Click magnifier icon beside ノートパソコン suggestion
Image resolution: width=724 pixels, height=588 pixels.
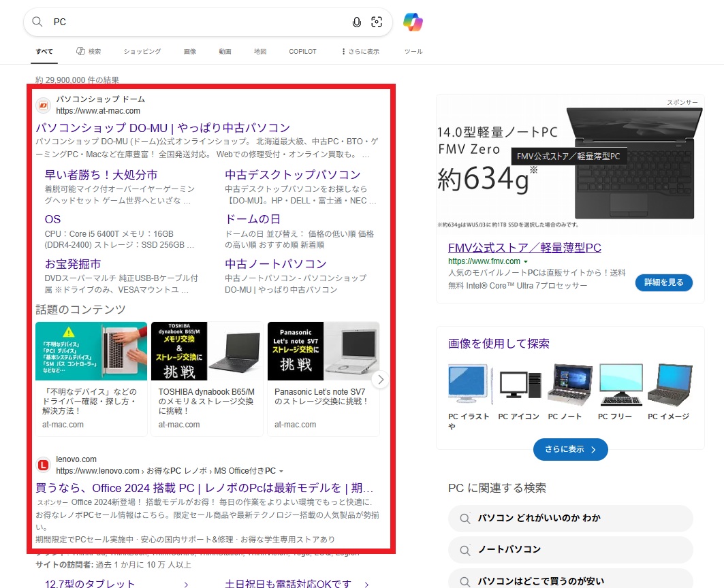pyautogui.click(x=465, y=550)
